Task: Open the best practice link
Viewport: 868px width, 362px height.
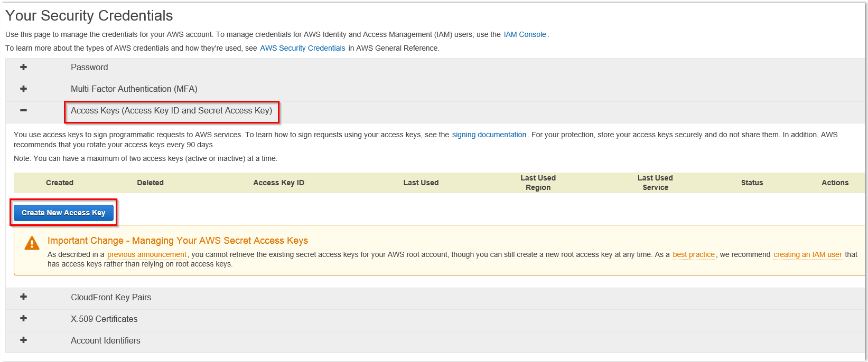Action: coord(693,254)
